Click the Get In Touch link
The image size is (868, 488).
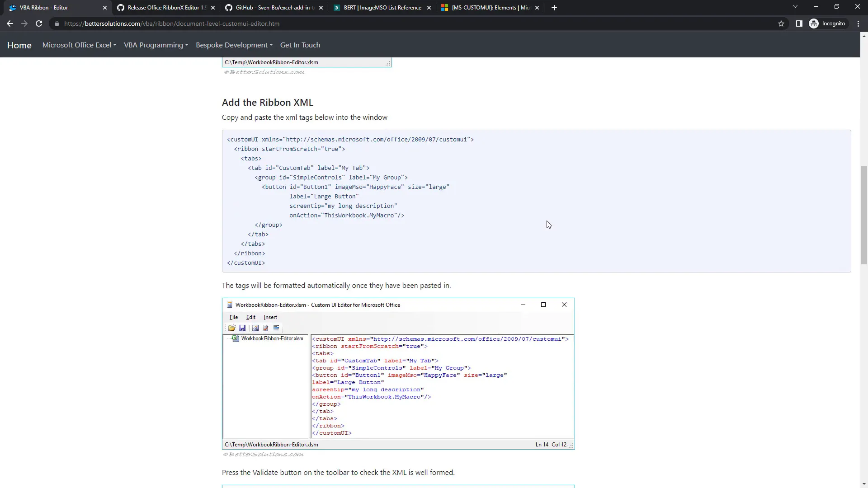point(300,45)
